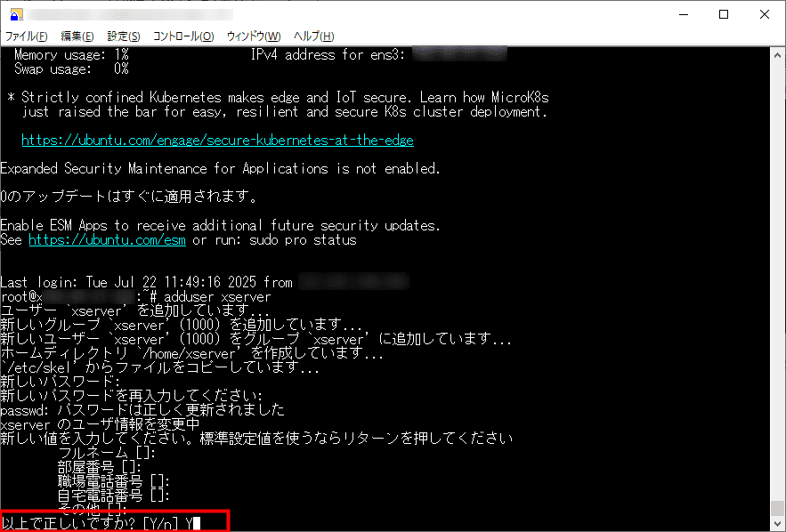786x532 pixels.
Task: Open the 設定(S) menu
Action: tap(124, 36)
